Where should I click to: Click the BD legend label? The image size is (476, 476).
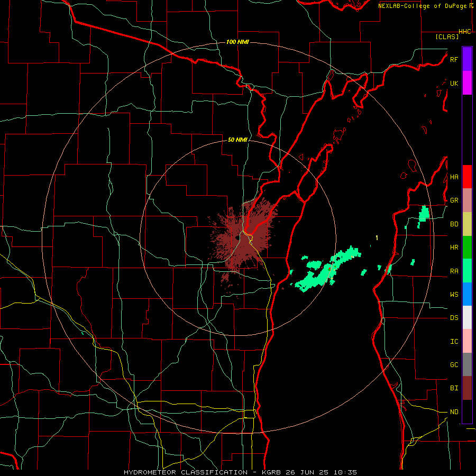click(x=454, y=224)
